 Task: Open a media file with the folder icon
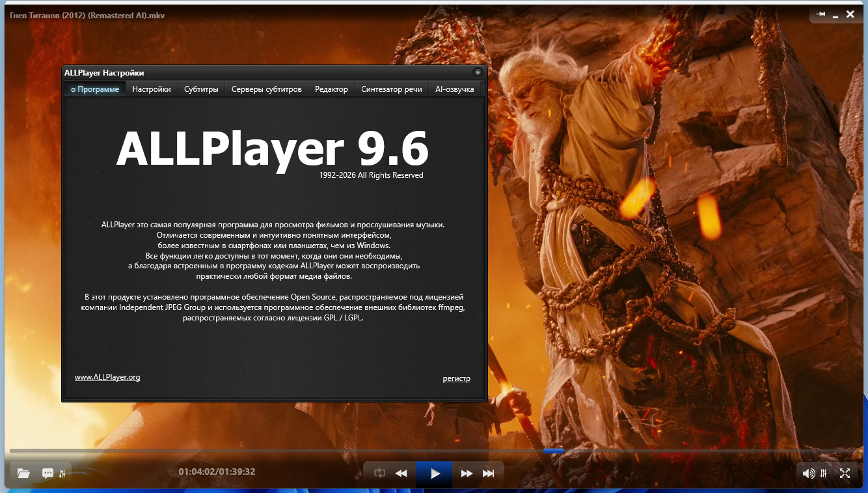(x=23, y=473)
